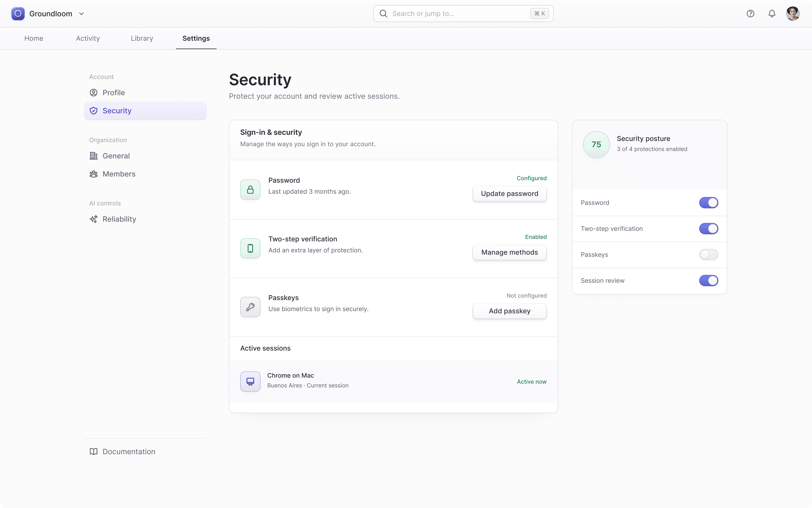This screenshot has width=812, height=508.
Task: Click Add passkey button
Action: tap(509, 311)
